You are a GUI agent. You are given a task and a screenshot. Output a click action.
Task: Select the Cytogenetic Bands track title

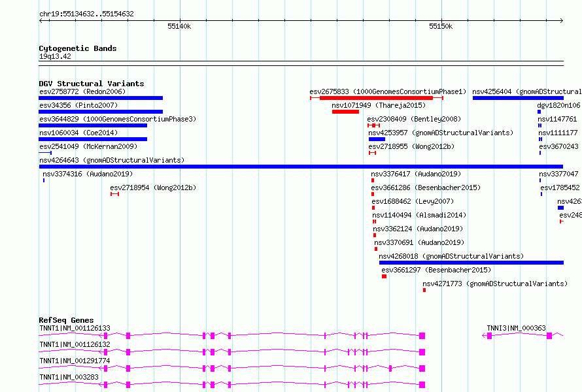(78, 48)
